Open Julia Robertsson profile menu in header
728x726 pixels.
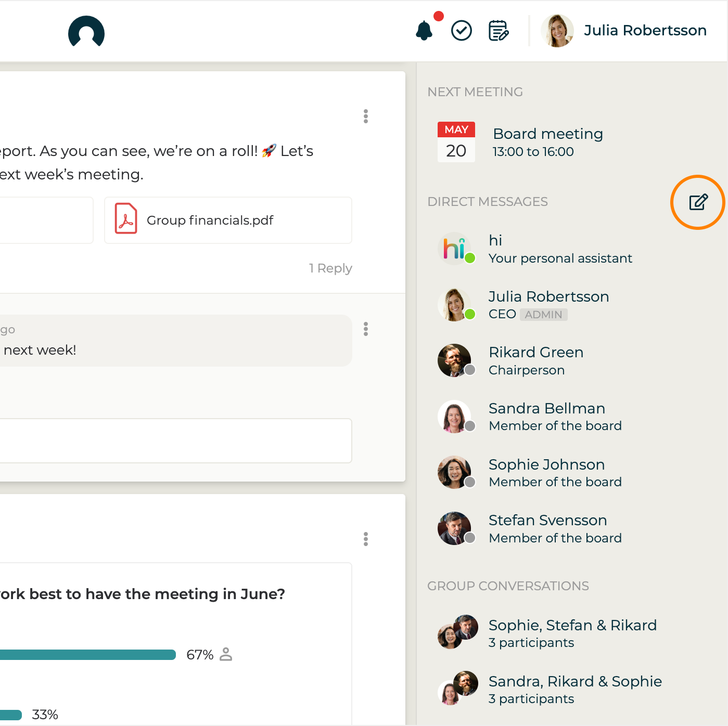click(623, 31)
